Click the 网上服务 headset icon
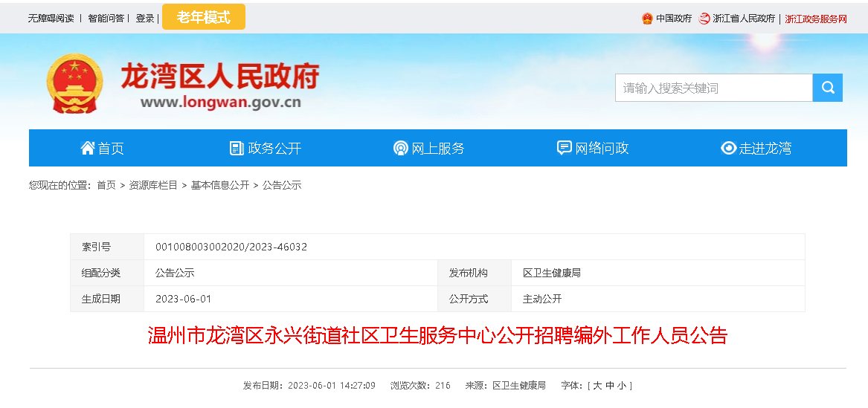 [401, 148]
